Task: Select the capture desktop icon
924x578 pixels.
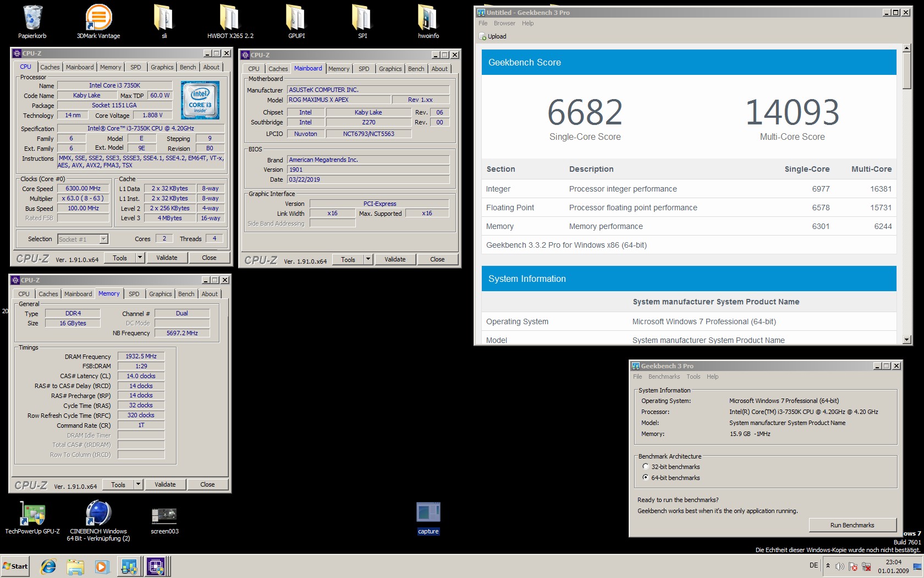Action: (428, 519)
